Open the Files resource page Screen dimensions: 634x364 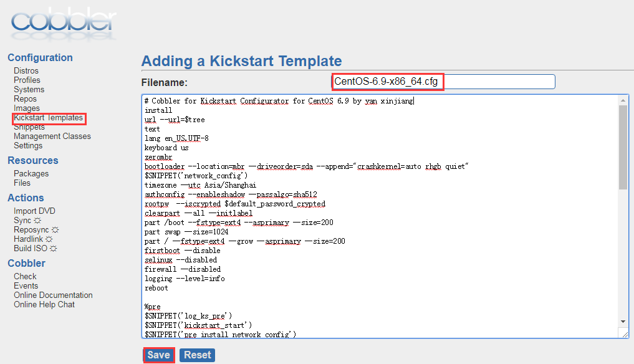point(22,183)
